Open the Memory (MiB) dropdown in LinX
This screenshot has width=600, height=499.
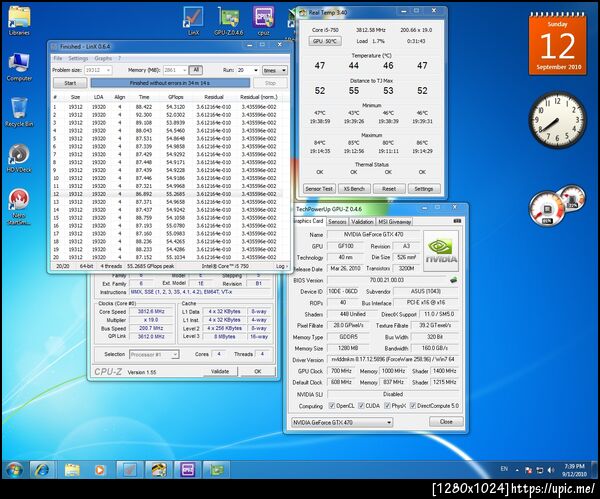click(x=175, y=70)
